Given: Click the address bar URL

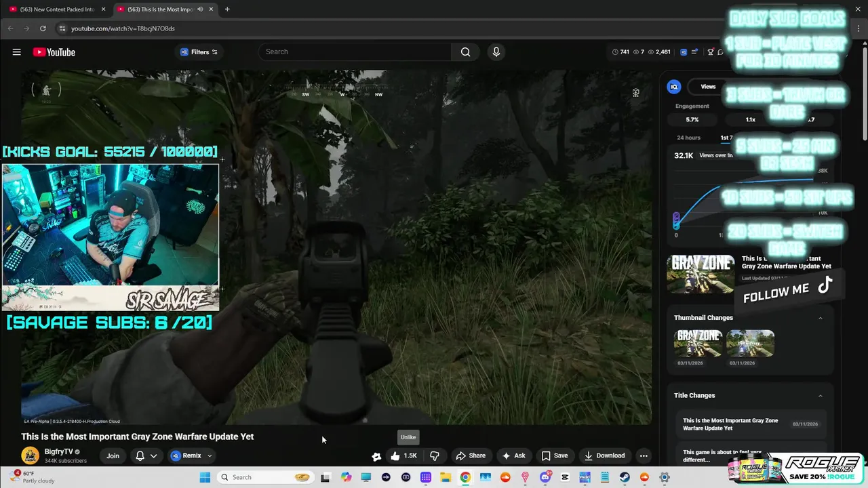Looking at the screenshot, I should coord(123,28).
